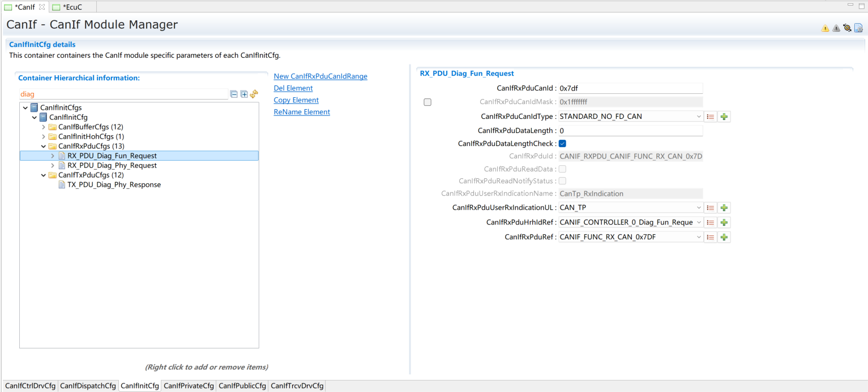Uncheck the CanIfRxPduDataLengthCheck checkbox
The height and width of the screenshot is (392, 868).
(x=562, y=144)
